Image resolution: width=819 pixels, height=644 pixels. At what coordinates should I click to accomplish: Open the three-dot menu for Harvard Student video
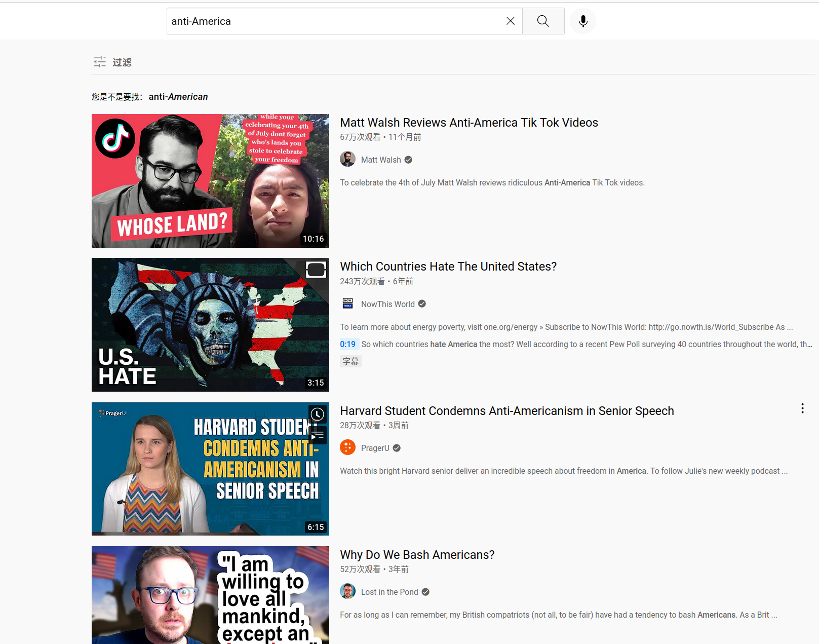pos(802,408)
